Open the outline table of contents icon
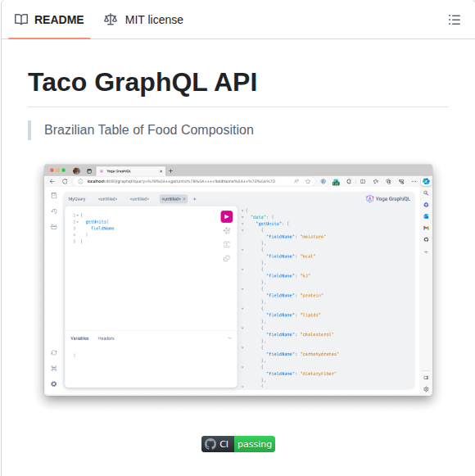 [x=454, y=20]
